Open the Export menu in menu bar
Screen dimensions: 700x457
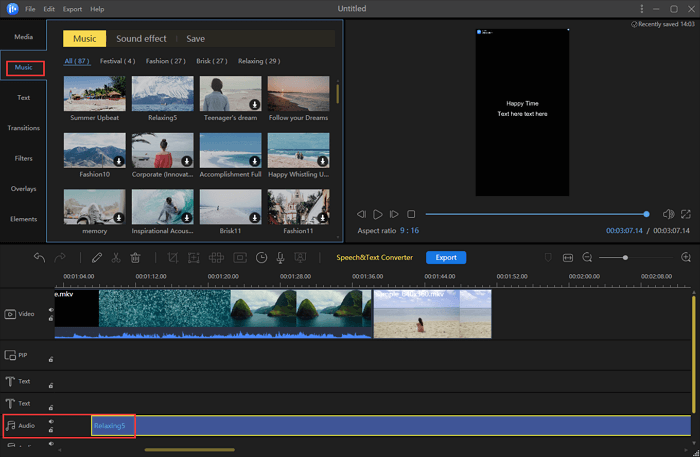(72, 9)
